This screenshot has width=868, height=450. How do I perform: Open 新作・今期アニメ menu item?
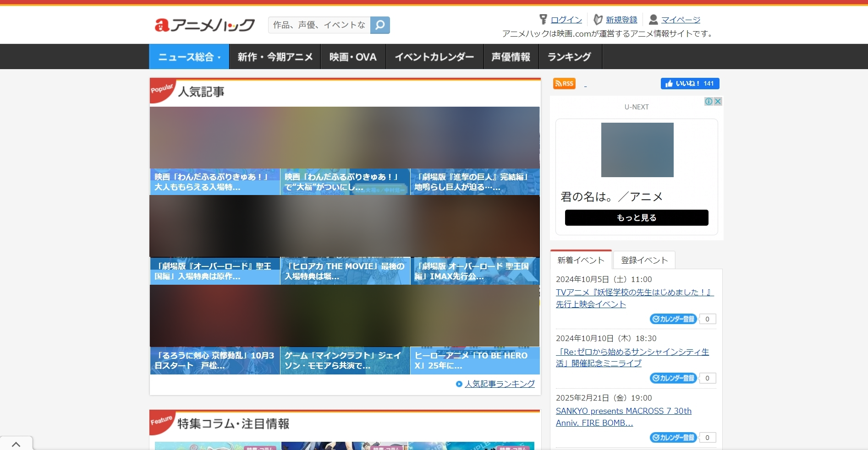click(275, 57)
